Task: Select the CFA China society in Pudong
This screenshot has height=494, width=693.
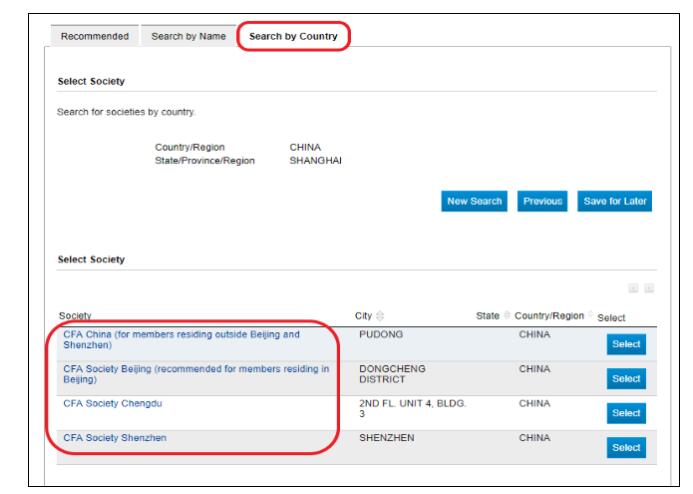Action: (625, 345)
